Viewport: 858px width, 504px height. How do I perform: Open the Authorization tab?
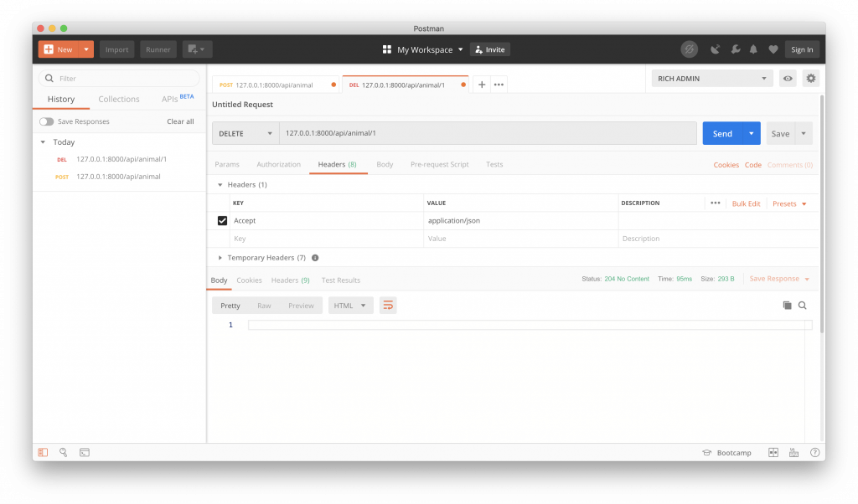pyautogui.click(x=278, y=165)
